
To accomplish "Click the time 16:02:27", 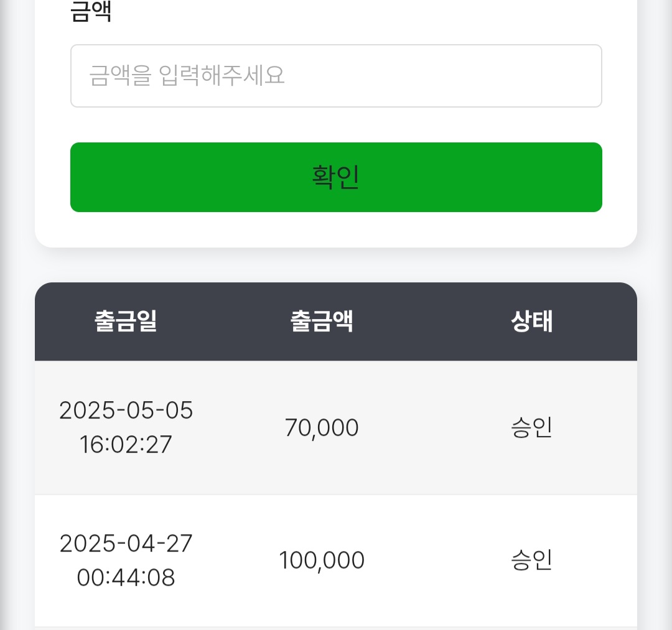I will click(x=126, y=445).
